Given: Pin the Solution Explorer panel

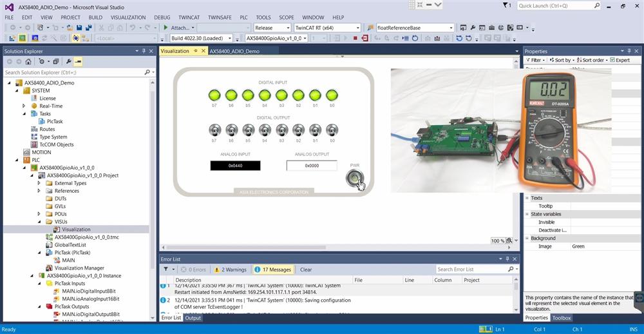Looking at the screenshot, I should 144,51.
